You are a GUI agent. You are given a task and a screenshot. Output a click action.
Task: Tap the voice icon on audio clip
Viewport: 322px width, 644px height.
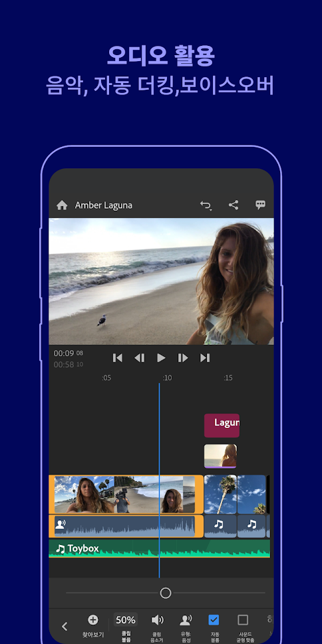coord(61,524)
